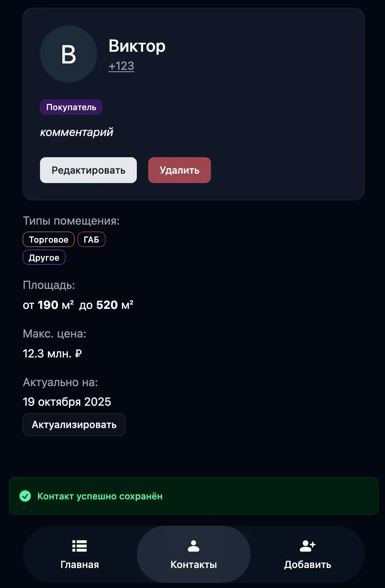Open the Главная tab
The height and width of the screenshot is (588, 385).
pos(80,554)
